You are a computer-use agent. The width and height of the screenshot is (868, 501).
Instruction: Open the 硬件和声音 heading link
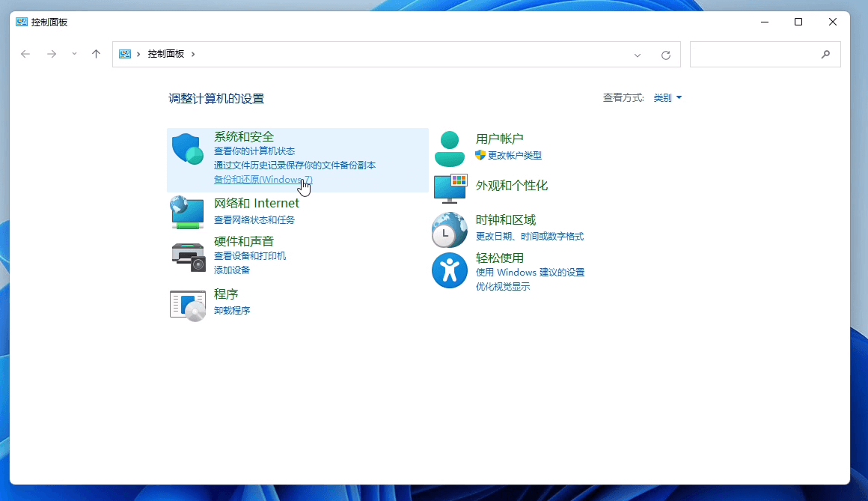click(244, 241)
